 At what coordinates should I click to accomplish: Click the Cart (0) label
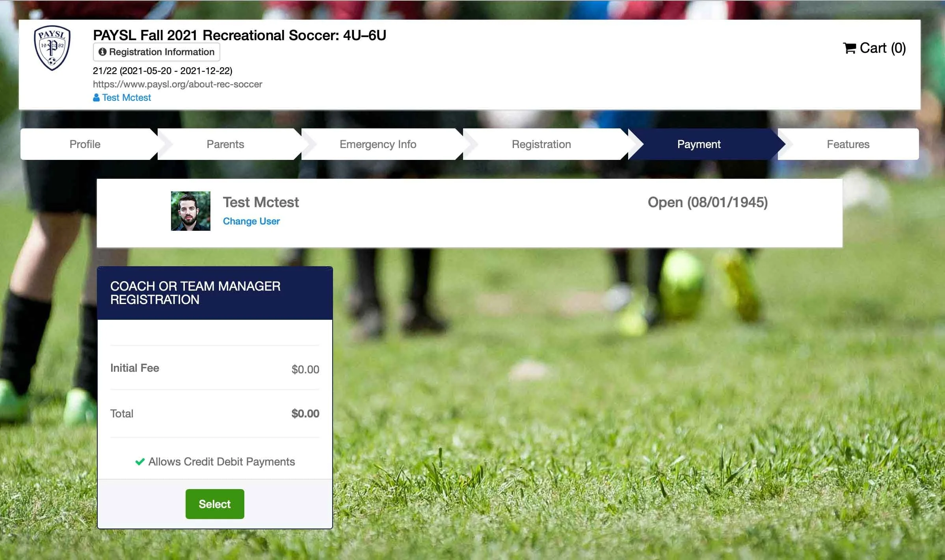[x=883, y=48]
